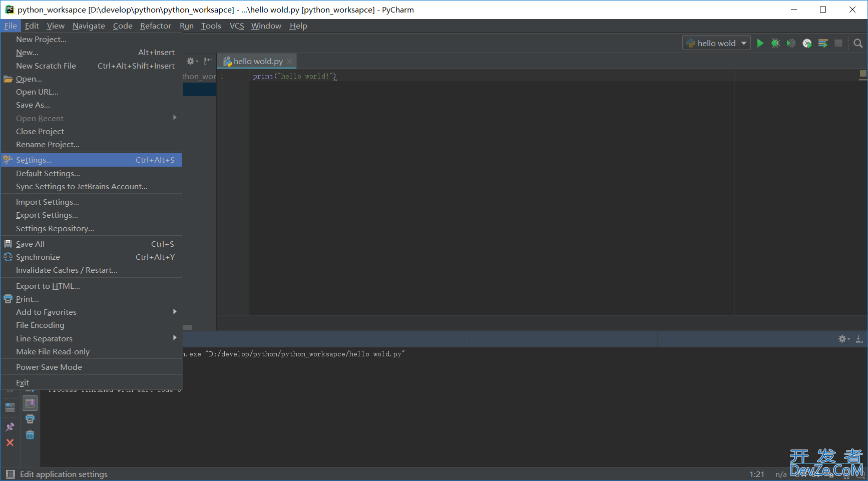Choose Export Settings... entry
The image size is (868, 481).
(91, 215)
